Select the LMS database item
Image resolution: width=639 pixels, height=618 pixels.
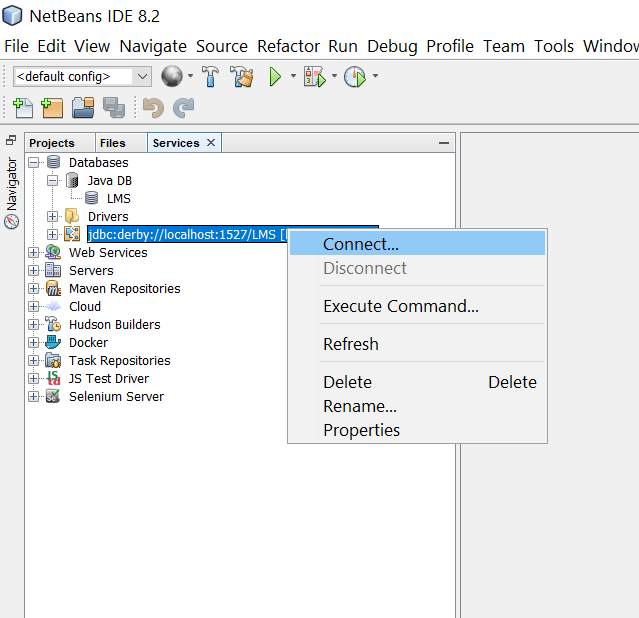pos(119,199)
